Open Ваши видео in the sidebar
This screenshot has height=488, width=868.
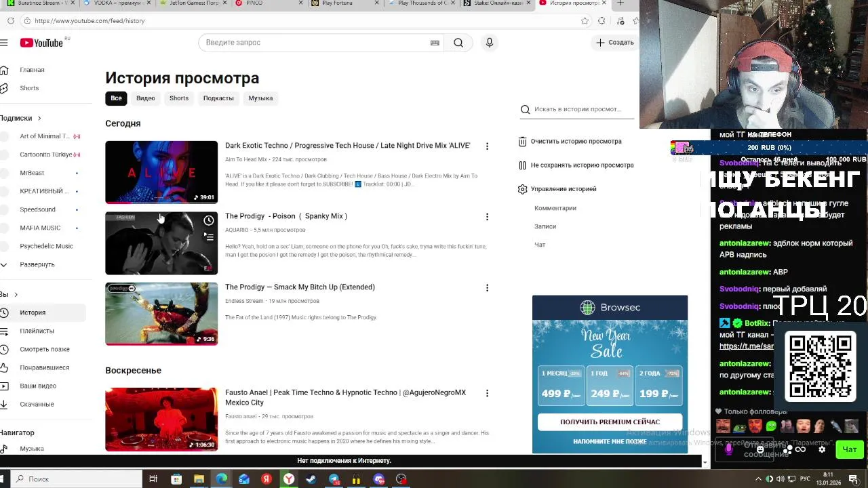tap(37, 386)
